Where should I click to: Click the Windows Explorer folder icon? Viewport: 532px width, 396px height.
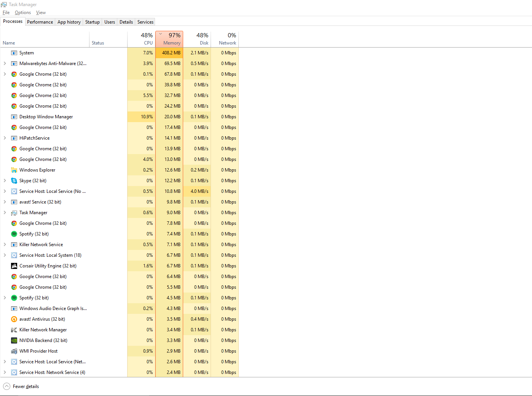(14, 170)
